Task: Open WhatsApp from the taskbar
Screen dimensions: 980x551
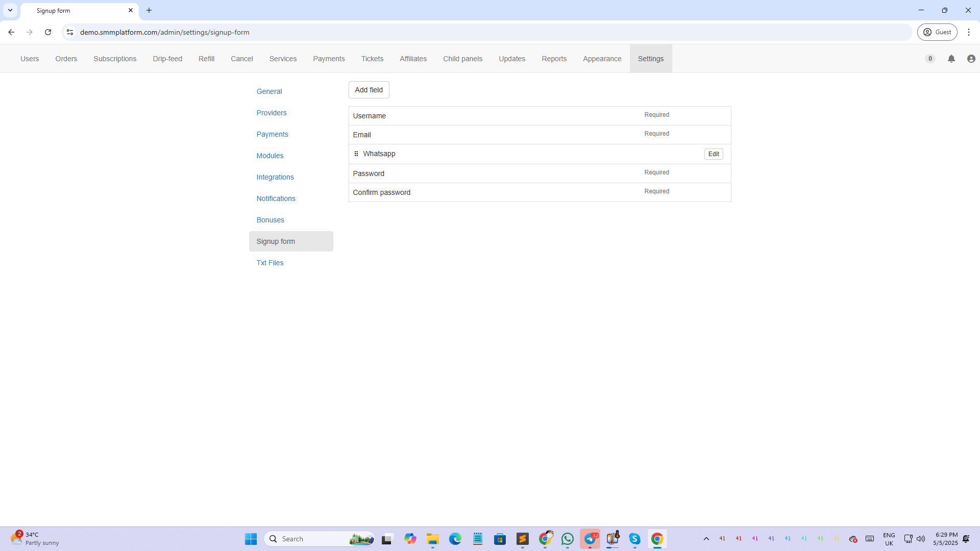Action: pos(567,539)
